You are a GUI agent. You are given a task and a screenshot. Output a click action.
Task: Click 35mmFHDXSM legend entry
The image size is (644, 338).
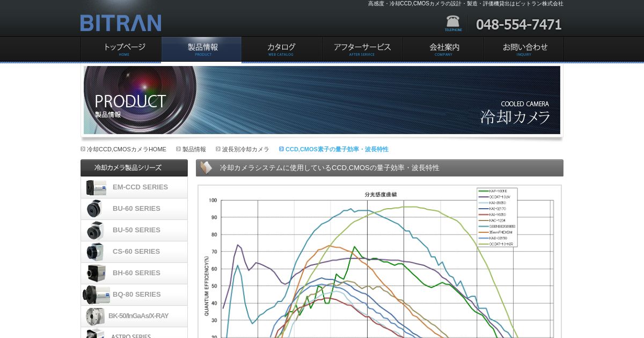[496, 232]
